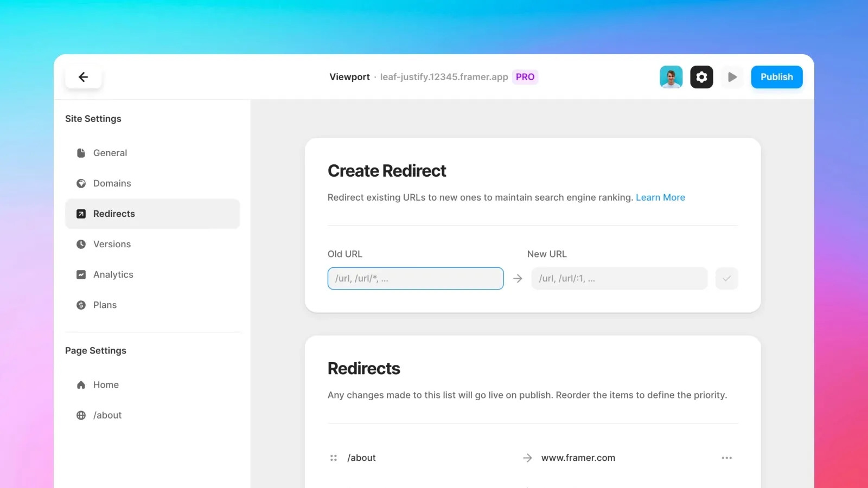This screenshot has height=488, width=868.
Task: Open the Learn More link
Action: pyautogui.click(x=660, y=197)
